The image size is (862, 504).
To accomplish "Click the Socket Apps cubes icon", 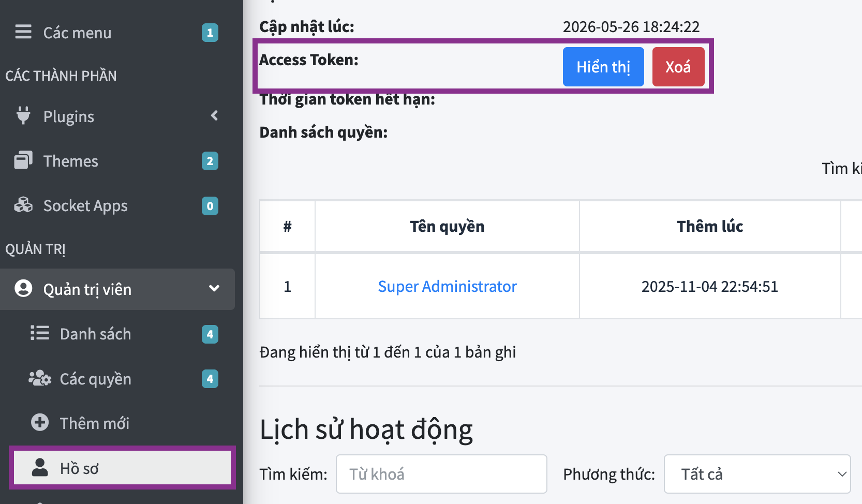I will (x=23, y=205).
